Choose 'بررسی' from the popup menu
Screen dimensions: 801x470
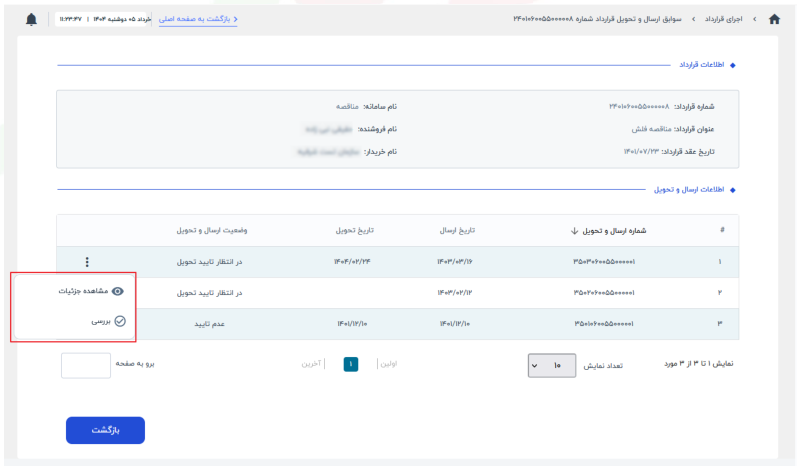click(108, 321)
